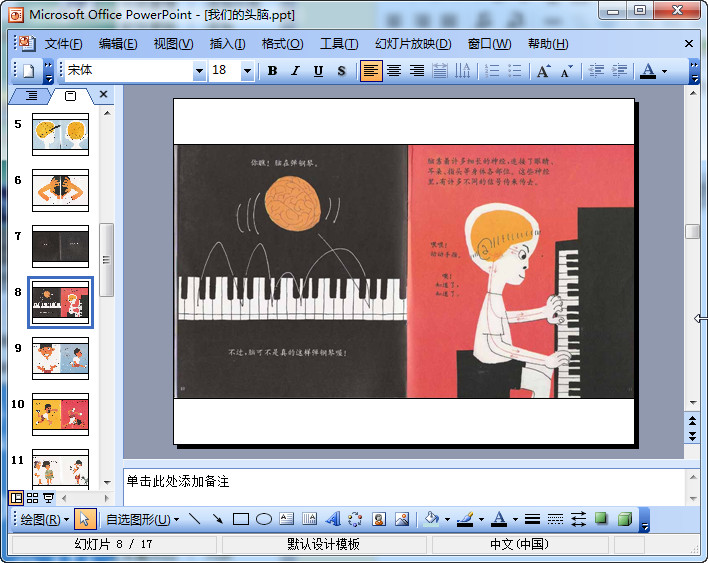This screenshot has width=708, height=563.
Task: Insert picture from file
Action: [402, 519]
